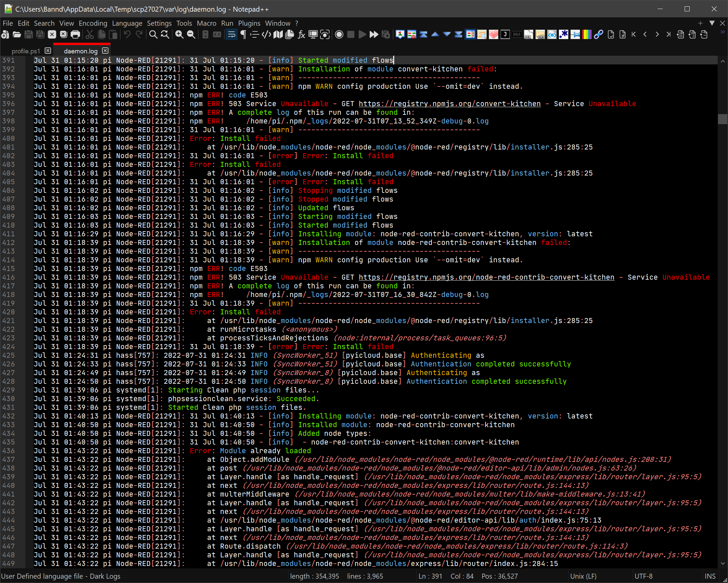Click the plus button at menu bar right
This screenshot has height=583, width=728.
pos(700,23)
